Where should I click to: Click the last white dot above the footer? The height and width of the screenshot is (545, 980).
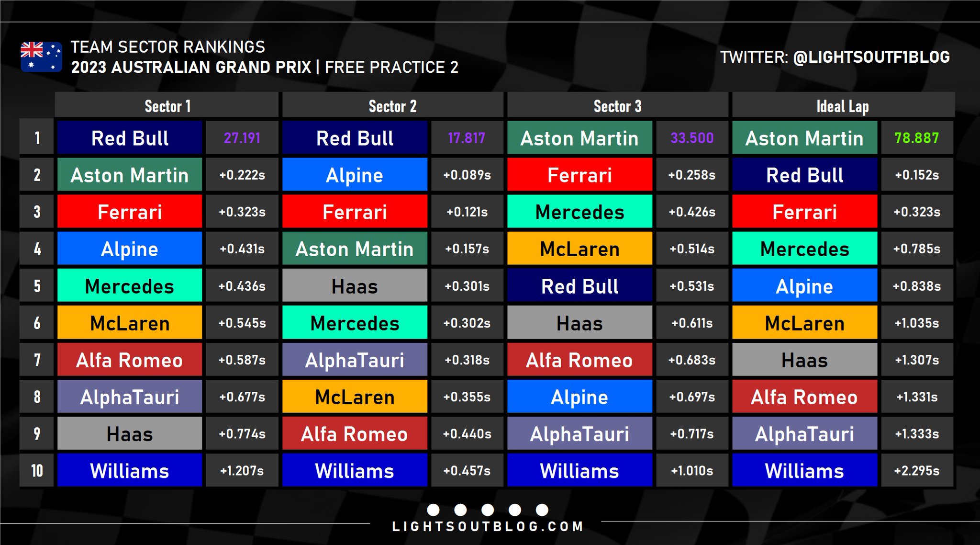pos(542,510)
